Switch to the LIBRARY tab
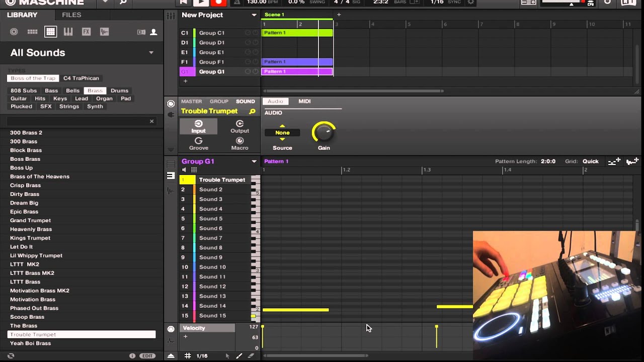 [22, 15]
